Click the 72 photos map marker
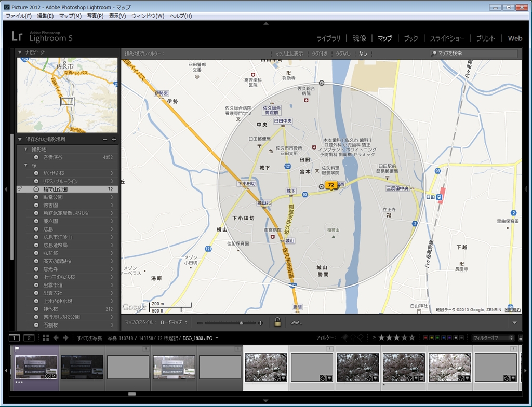 tap(331, 185)
